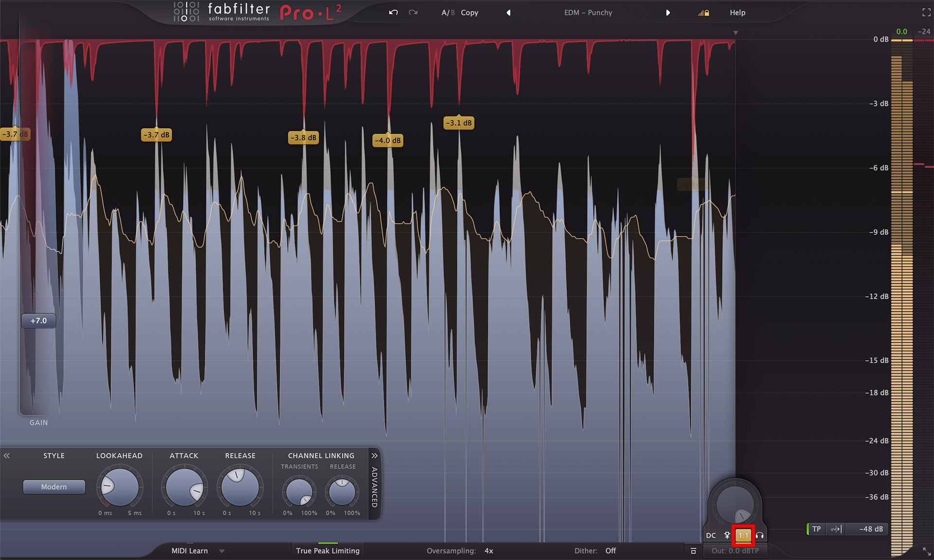Select the −3.1 dB gain reduction label

coord(459,123)
